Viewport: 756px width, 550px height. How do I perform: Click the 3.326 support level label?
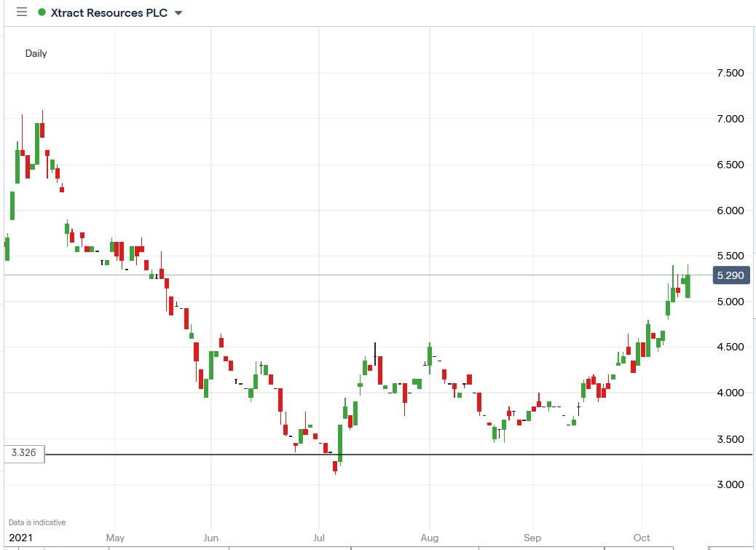pos(23,452)
